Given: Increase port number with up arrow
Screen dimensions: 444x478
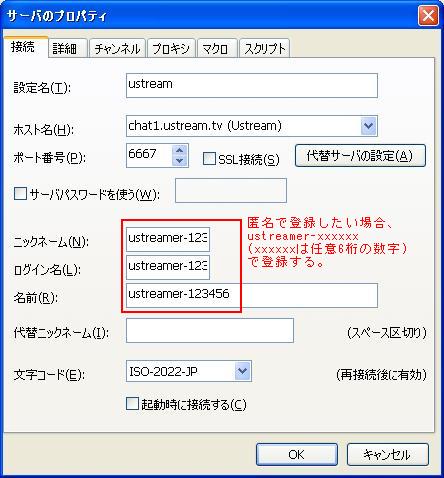Looking at the screenshot, I should [x=180, y=150].
